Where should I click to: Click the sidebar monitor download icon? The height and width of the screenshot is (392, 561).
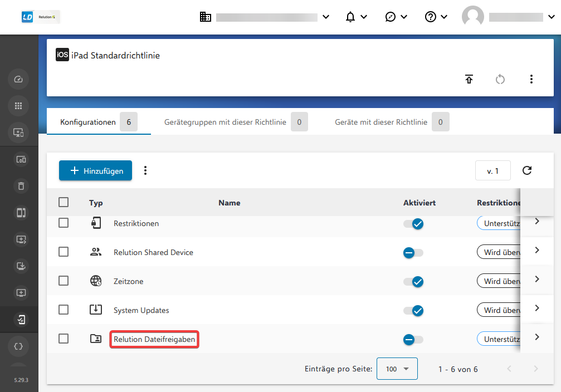pos(21,266)
